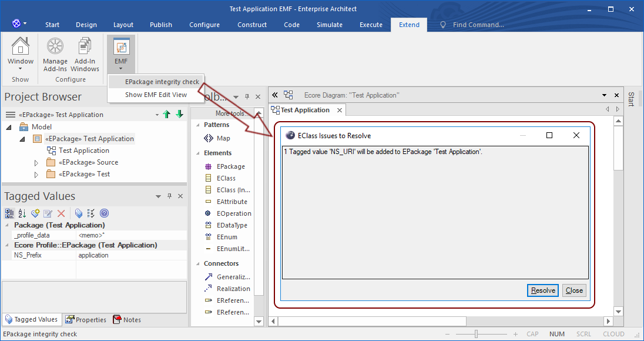Collapse the «EPackage» Test Application node
The height and width of the screenshot is (341, 644).
[23, 139]
